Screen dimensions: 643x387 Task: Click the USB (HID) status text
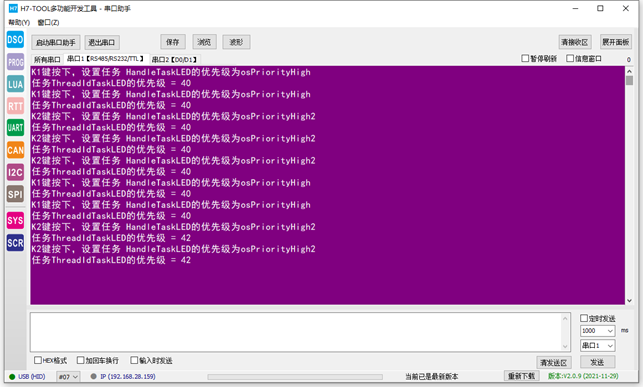[x=32, y=376]
